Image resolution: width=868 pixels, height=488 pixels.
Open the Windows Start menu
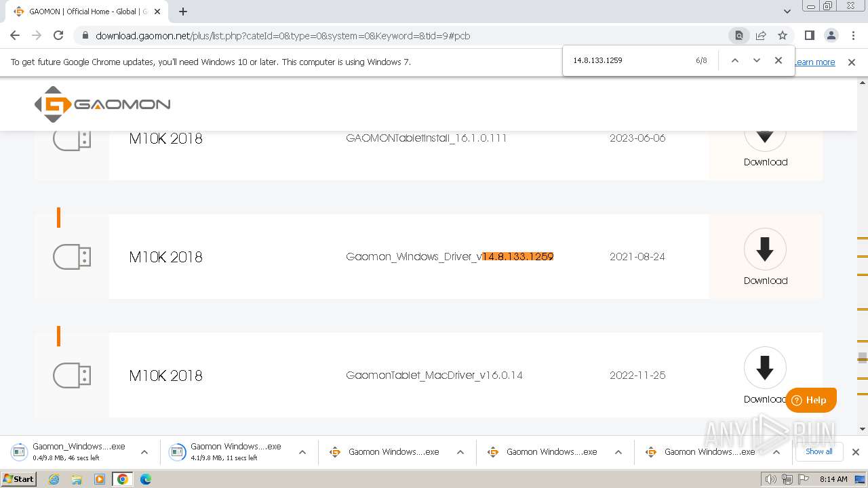[x=18, y=479]
